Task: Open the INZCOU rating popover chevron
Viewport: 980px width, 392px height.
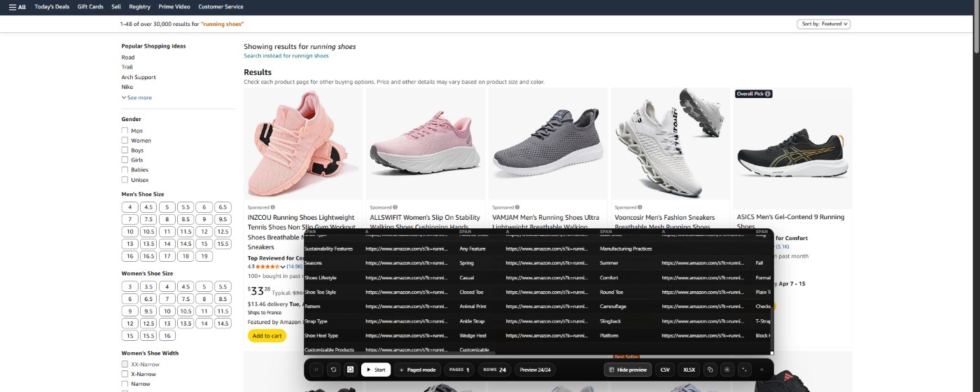Action: [283, 267]
